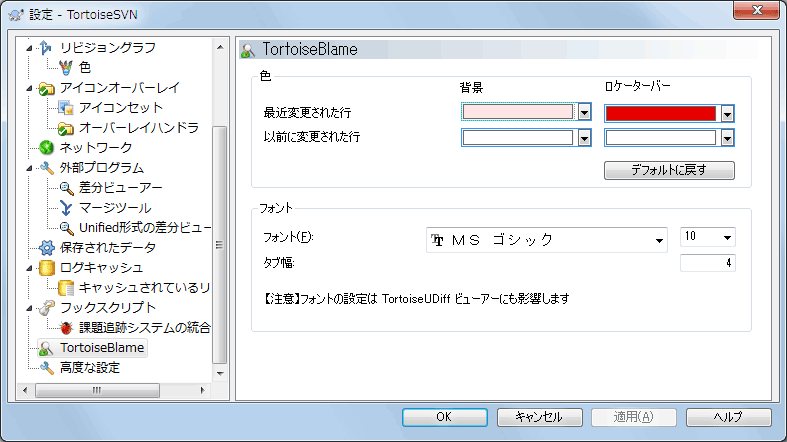Click the ヘルプ button
This screenshot has height=442, width=787.
[729, 417]
